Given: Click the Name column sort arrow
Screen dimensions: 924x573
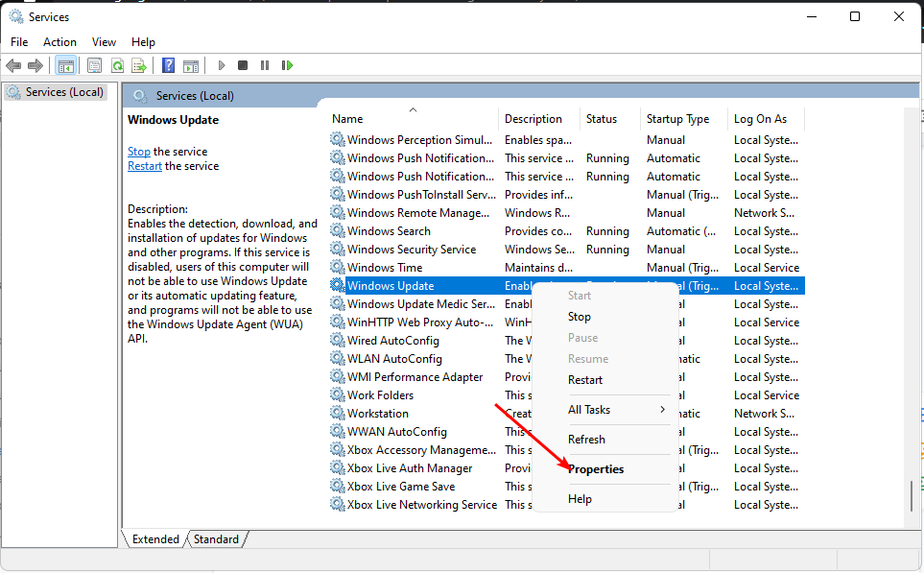Looking at the screenshot, I should point(413,109).
